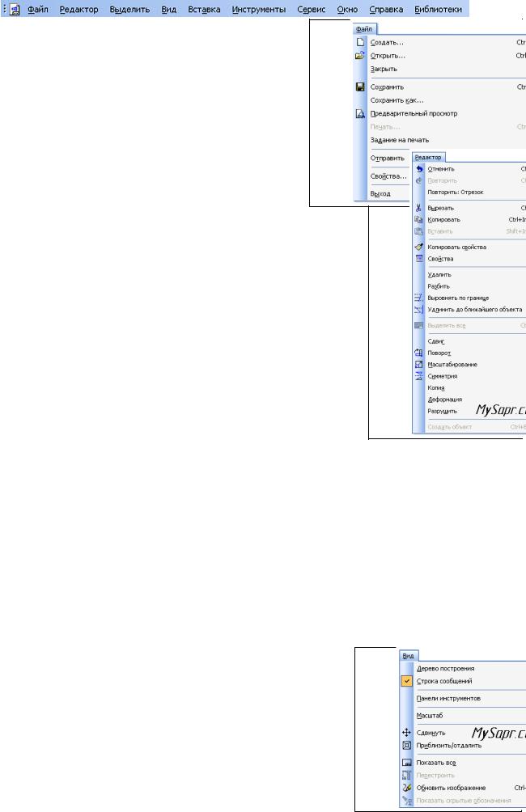Click the Предварительный просмотр icon
The image size is (526, 812).
(x=360, y=113)
